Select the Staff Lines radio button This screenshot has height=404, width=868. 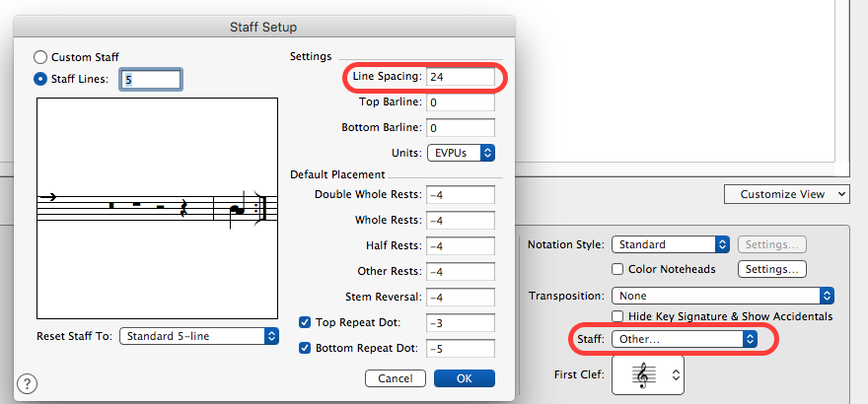pos(40,79)
